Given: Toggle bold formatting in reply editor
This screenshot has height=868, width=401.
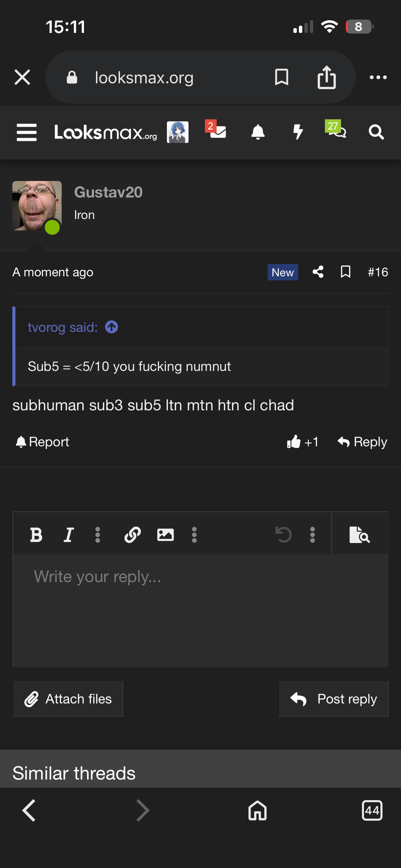Looking at the screenshot, I should pos(36,535).
